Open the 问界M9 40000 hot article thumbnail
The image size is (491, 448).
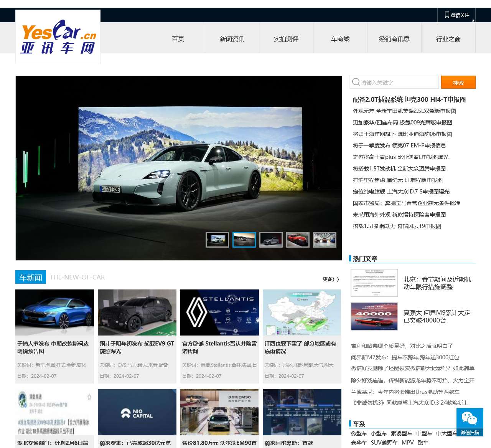(x=374, y=316)
